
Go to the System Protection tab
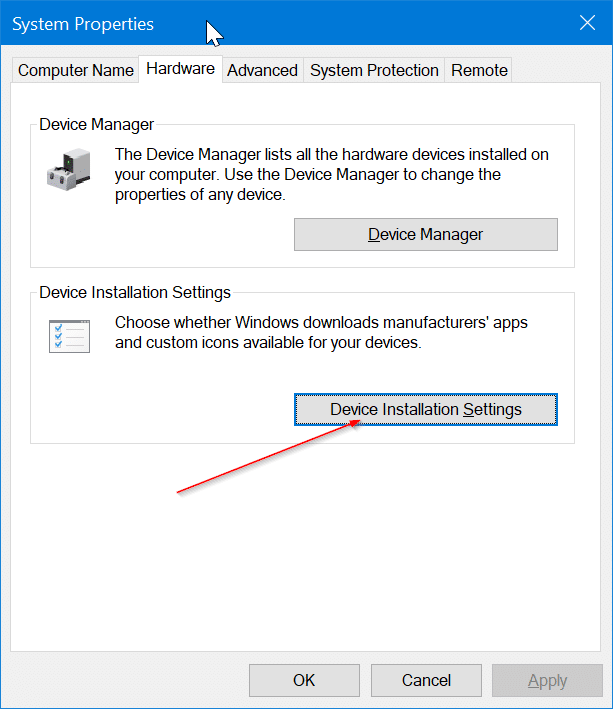click(x=374, y=71)
